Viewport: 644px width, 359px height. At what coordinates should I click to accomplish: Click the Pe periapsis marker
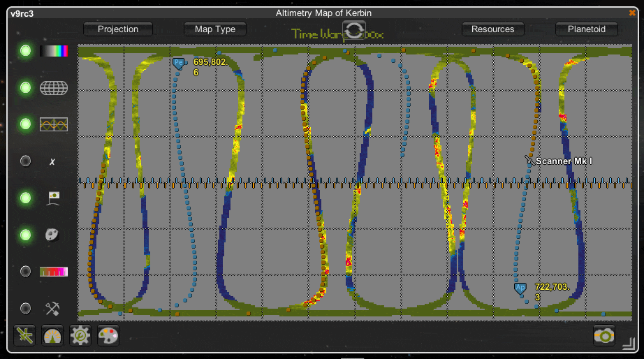point(178,64)
